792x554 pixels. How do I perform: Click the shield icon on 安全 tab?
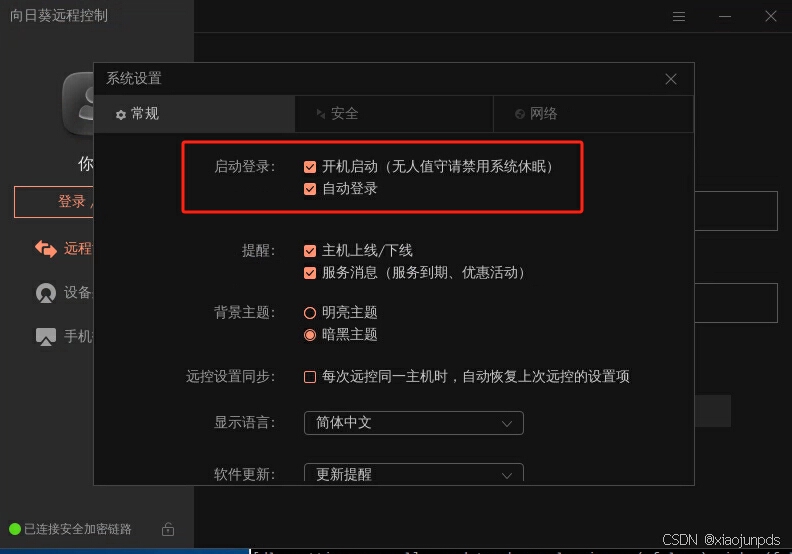(x=321, y=114)
